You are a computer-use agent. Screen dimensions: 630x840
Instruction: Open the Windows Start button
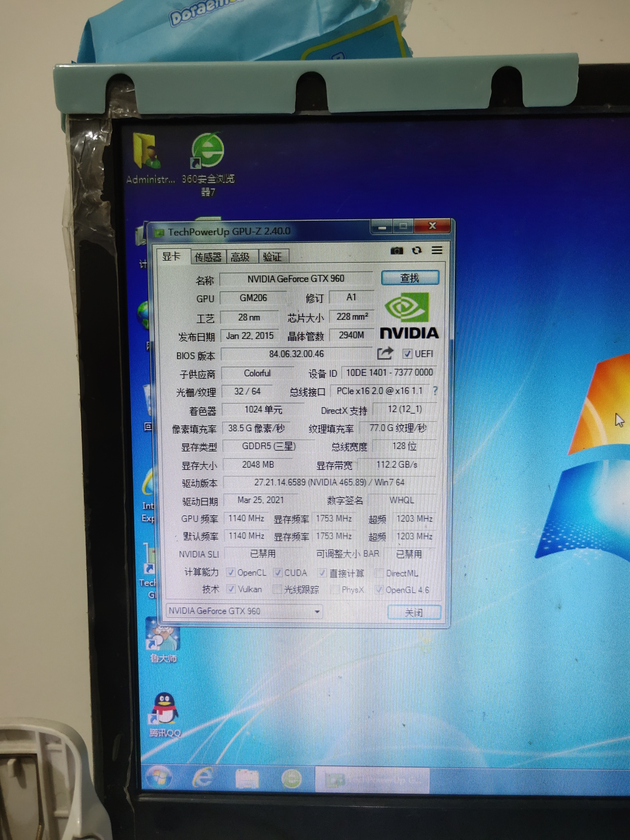pyautogui.click(x=159, y=777)
